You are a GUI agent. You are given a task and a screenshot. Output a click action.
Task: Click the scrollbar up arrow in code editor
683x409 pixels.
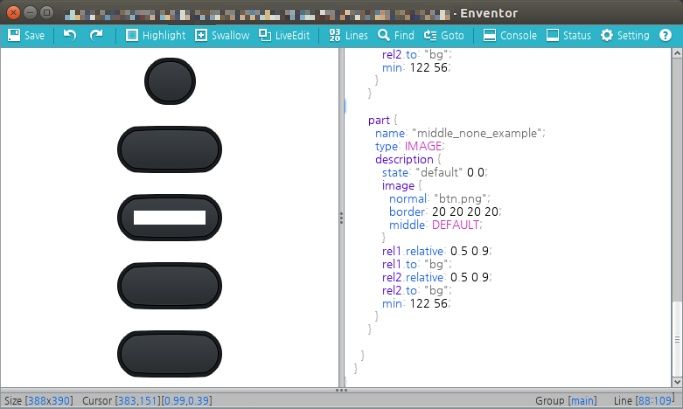677,53
